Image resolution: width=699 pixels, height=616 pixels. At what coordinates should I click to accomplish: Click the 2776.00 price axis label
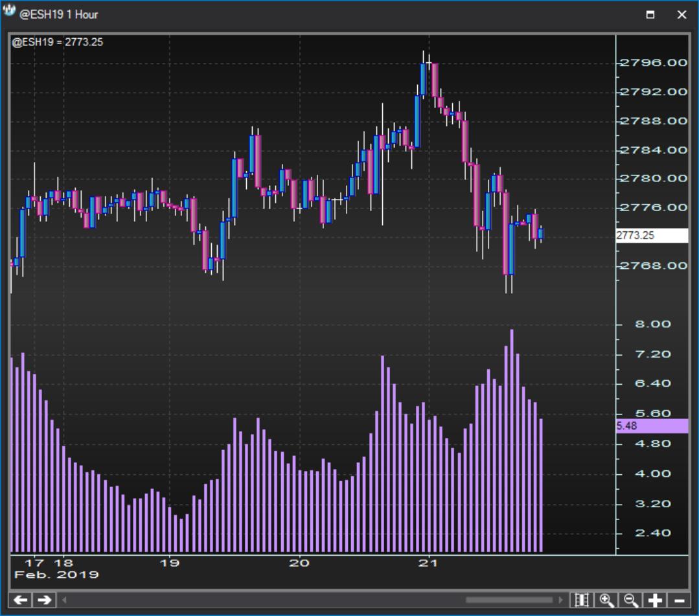tap(654, 208)
